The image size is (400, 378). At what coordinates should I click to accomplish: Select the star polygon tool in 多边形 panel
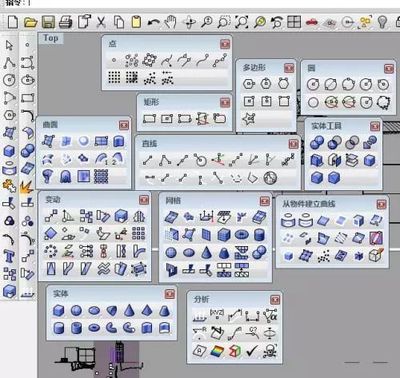point(249,119)
